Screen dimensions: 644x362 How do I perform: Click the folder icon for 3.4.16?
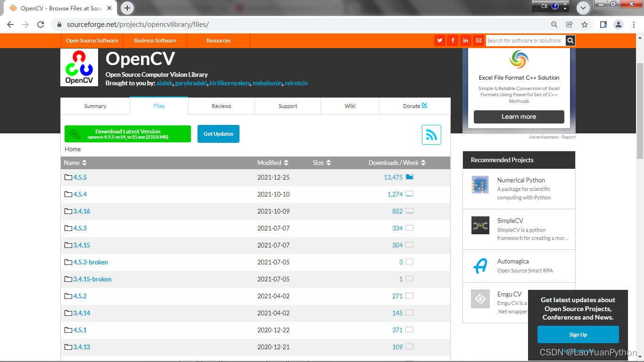click(x=68, y=211)
